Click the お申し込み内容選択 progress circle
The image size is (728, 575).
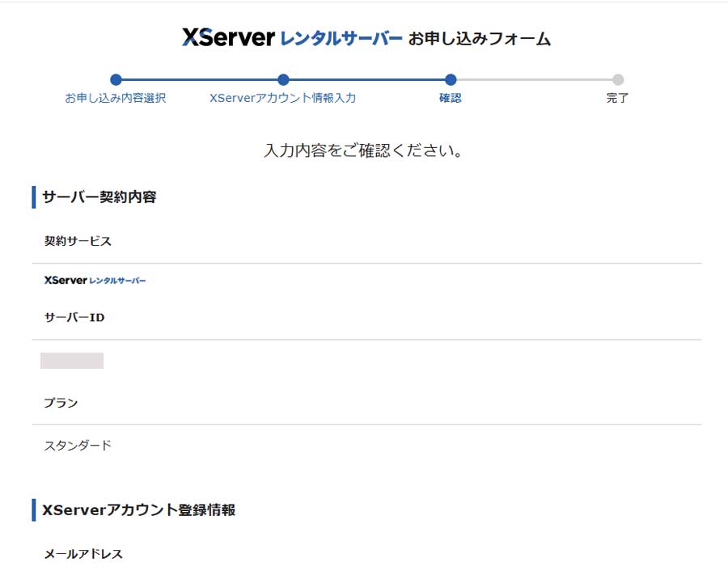[116, 80]
